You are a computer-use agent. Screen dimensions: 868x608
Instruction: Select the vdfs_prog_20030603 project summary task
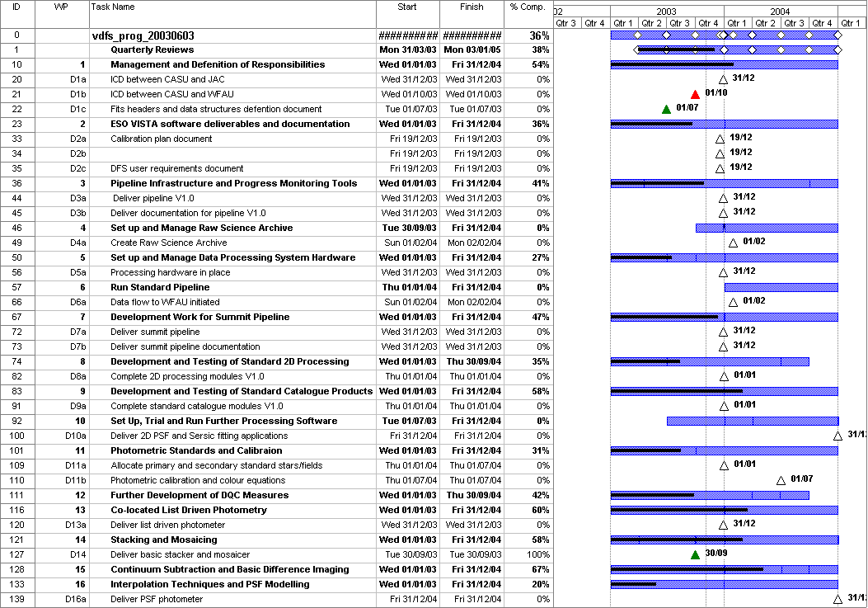coord(144,35)
